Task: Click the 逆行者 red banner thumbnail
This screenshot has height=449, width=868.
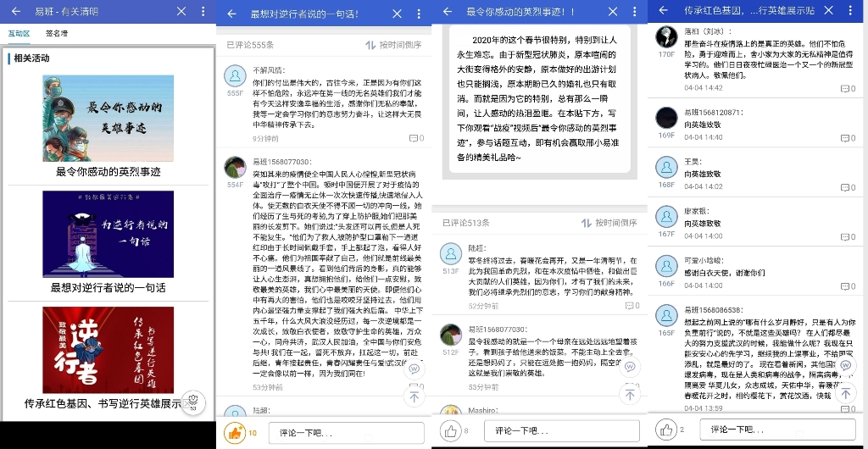Action: pyautogui.click(x=108, y=349)
